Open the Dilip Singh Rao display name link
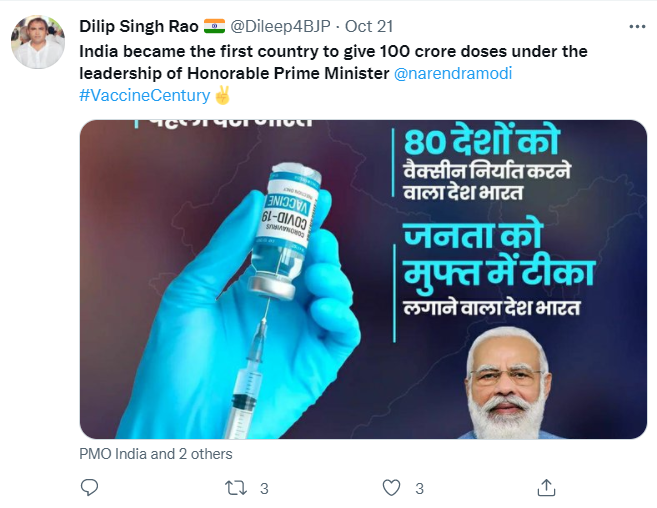 click(138, 27)
